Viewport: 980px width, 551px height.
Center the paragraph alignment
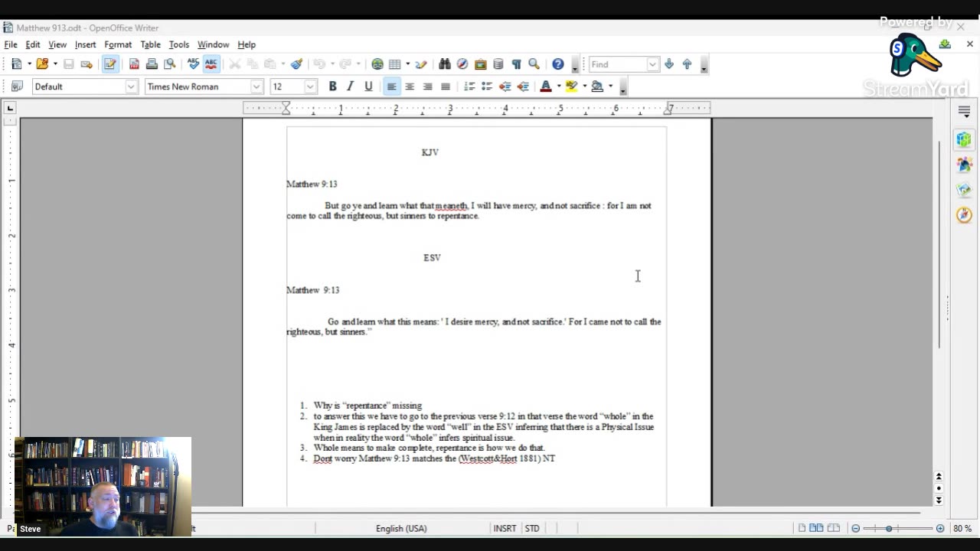click(410, 86)
